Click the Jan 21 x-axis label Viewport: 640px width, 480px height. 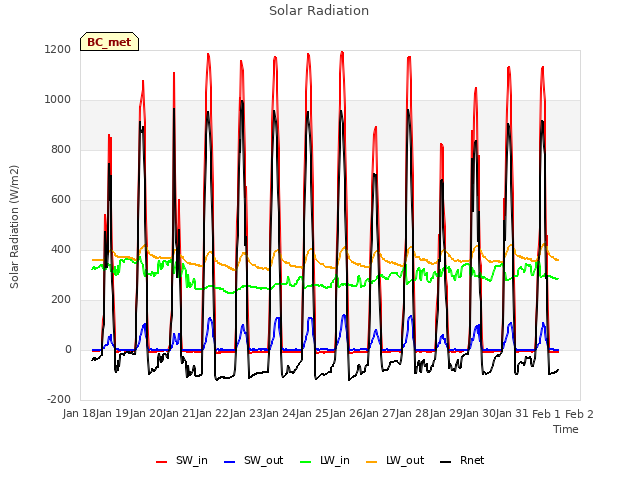click(x=179, y=413)
